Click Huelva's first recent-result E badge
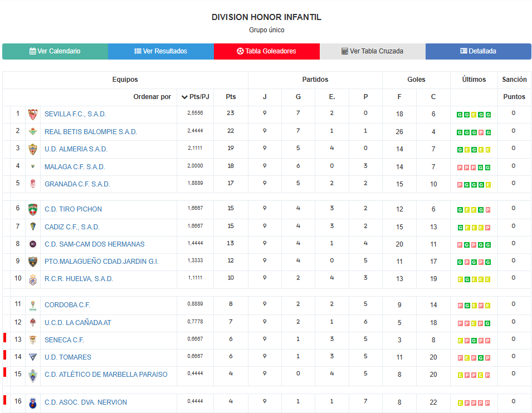Screen dimensions: 532x413 [460, 279]
